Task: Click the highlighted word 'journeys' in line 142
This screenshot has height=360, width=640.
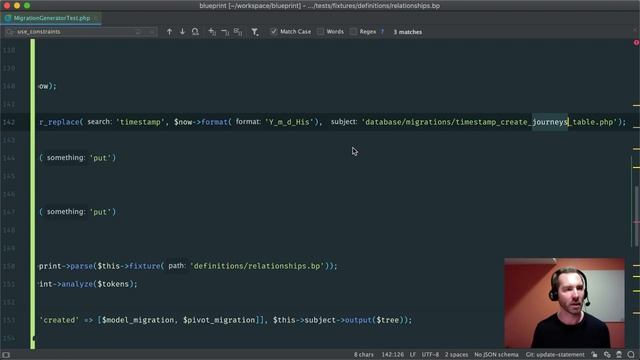Action: pos(550,122)
